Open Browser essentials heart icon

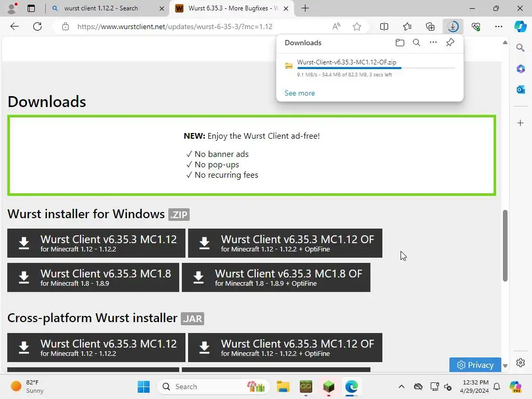click(x=476, y=26)
